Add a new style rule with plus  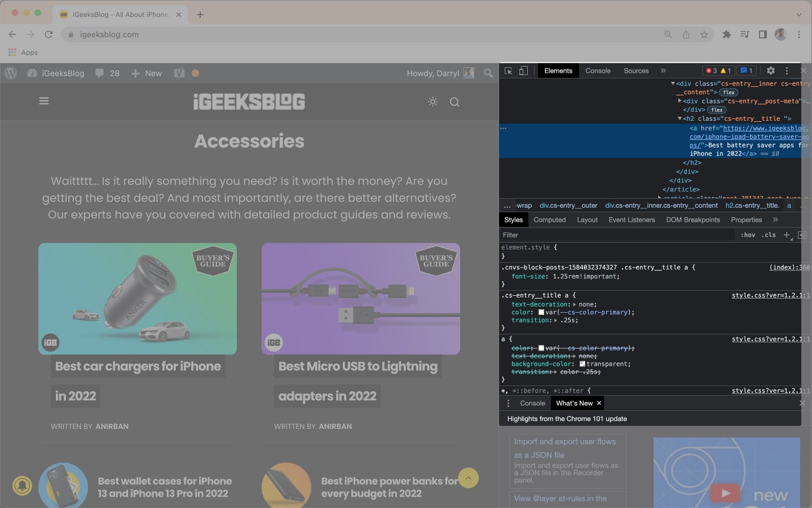(x=787, y=235)
